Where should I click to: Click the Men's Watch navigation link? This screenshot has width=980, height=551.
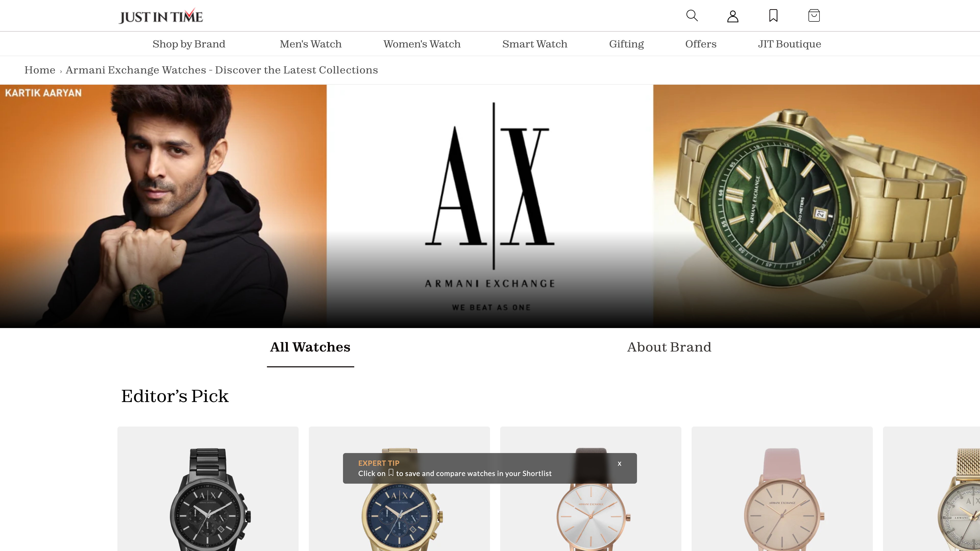310,44
